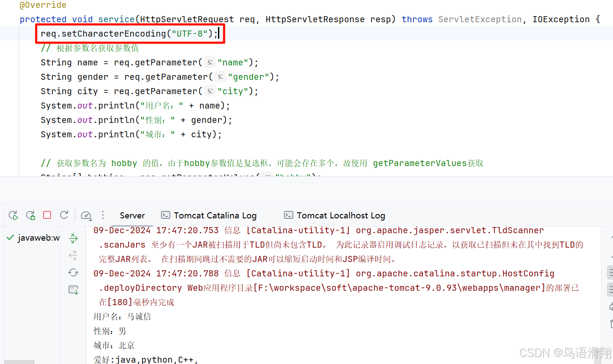Click the "city" string literal

click(x=233, y=91)
